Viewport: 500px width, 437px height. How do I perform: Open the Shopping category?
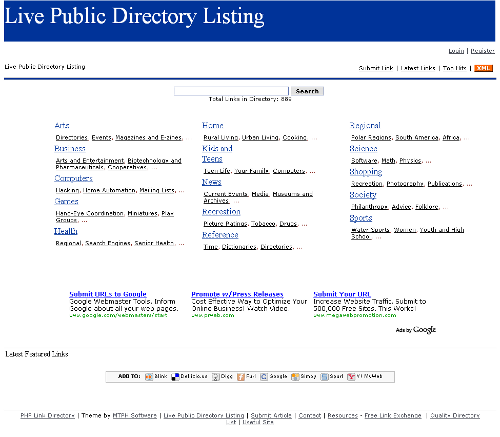(x=366, y=172)
